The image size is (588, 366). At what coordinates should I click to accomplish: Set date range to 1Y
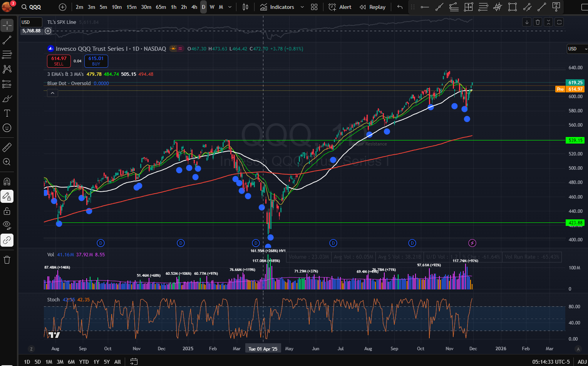(x=96, y=362)
